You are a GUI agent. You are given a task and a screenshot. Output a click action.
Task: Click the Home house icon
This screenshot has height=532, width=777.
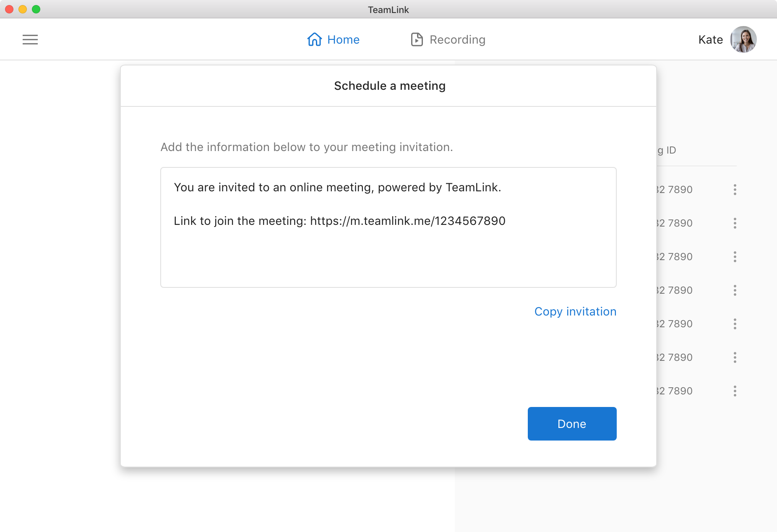click(315, 39)
